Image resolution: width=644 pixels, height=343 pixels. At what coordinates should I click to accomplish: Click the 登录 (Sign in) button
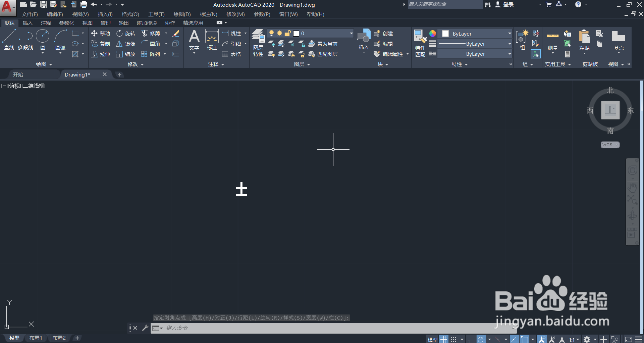tap(504, 5)
